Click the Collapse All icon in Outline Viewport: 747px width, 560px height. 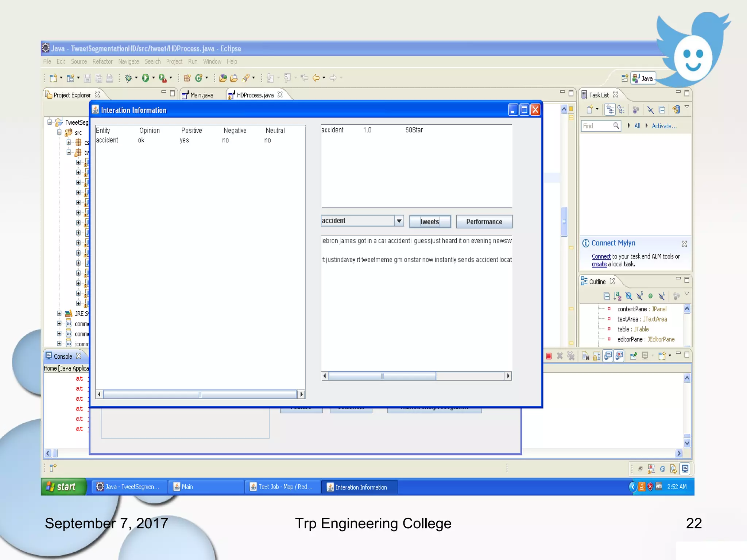(607, 296)
